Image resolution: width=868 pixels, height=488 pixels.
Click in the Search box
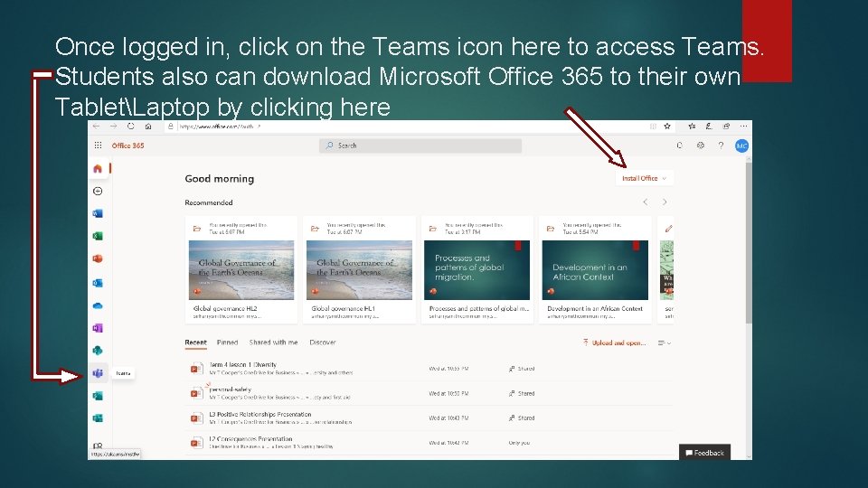click(x=420, y=145)
